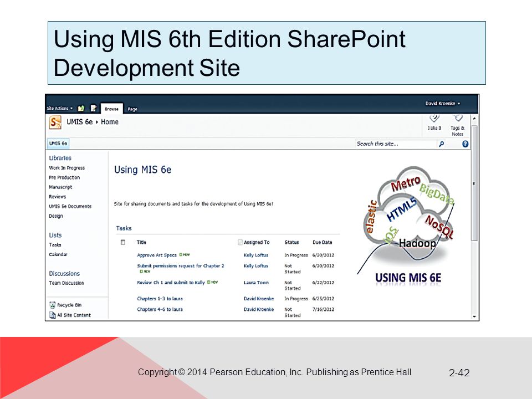This screenshot has height=399, width=532.
Task: Sort by the Status column header
Action: pos(292,242)
